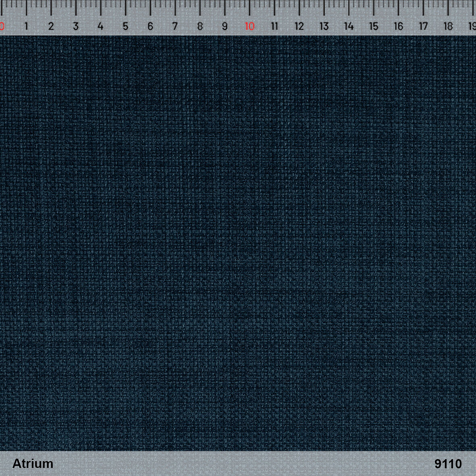476x476 pixels.
Task: Select the ruler mark labeled 17
Action: click(x=423, y=27)
